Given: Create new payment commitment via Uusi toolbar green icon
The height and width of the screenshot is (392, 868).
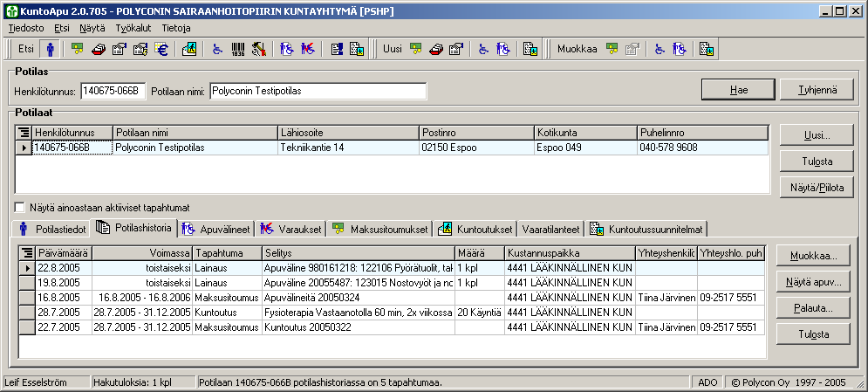Looking at the screenshot, I should point(416,49).
